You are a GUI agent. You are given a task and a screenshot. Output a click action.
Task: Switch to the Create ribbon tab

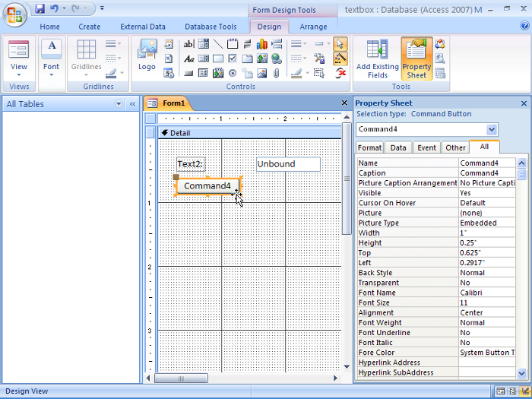click(x=89, y=27)
